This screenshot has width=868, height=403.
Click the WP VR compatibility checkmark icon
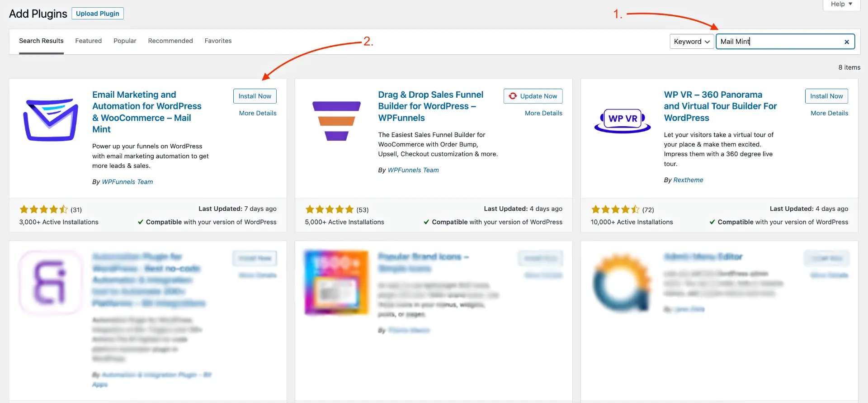(712, 222)
